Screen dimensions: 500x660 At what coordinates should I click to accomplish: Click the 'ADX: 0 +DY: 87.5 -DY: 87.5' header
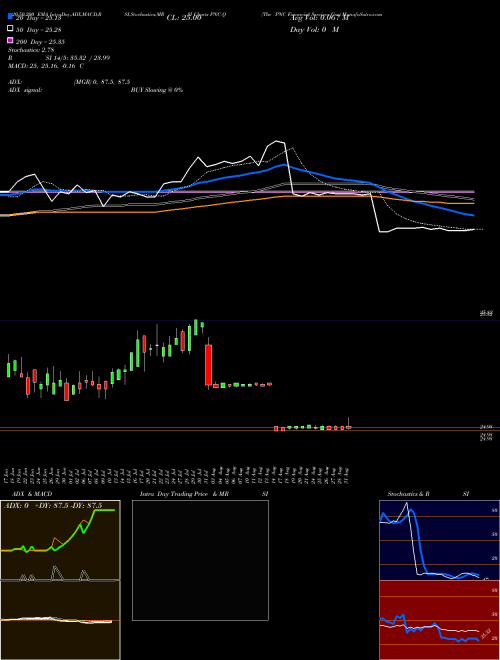pos(53,505)
